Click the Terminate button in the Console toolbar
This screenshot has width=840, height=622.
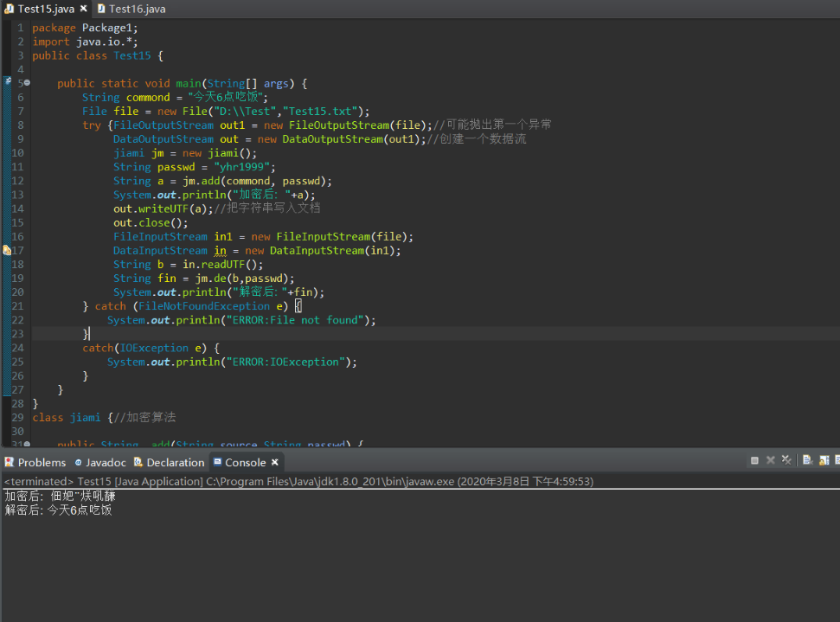click(x=754, y=461)
